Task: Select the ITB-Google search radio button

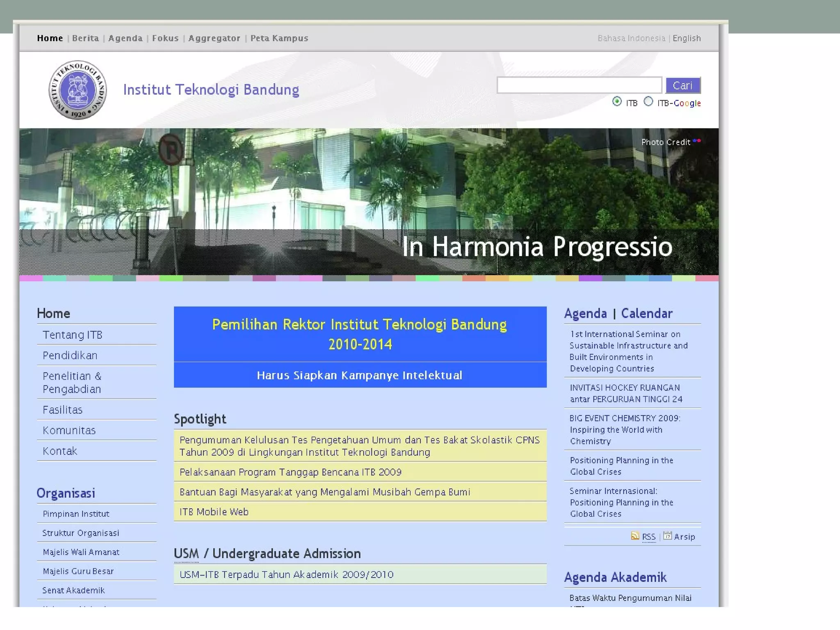Action: (x=648, y=101)
